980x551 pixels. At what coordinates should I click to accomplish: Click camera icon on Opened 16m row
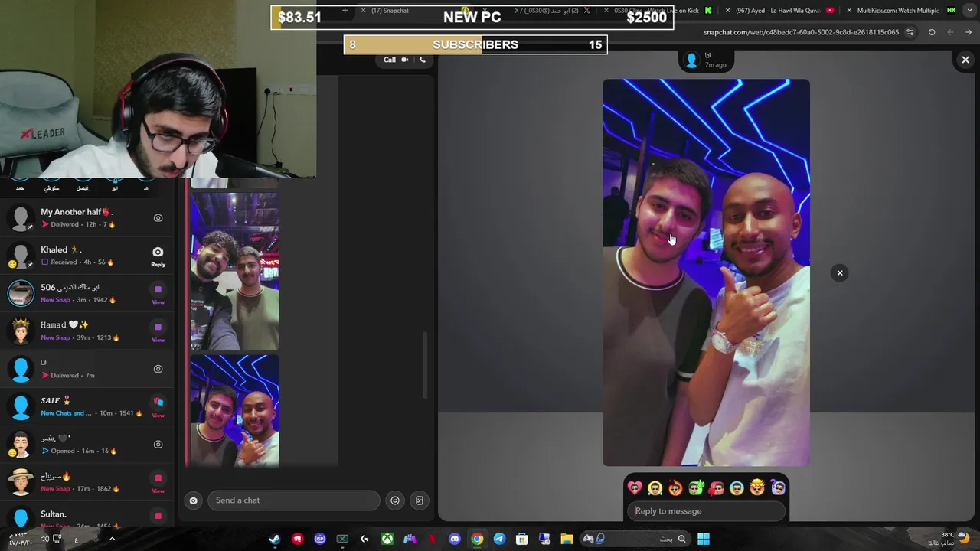158,444
